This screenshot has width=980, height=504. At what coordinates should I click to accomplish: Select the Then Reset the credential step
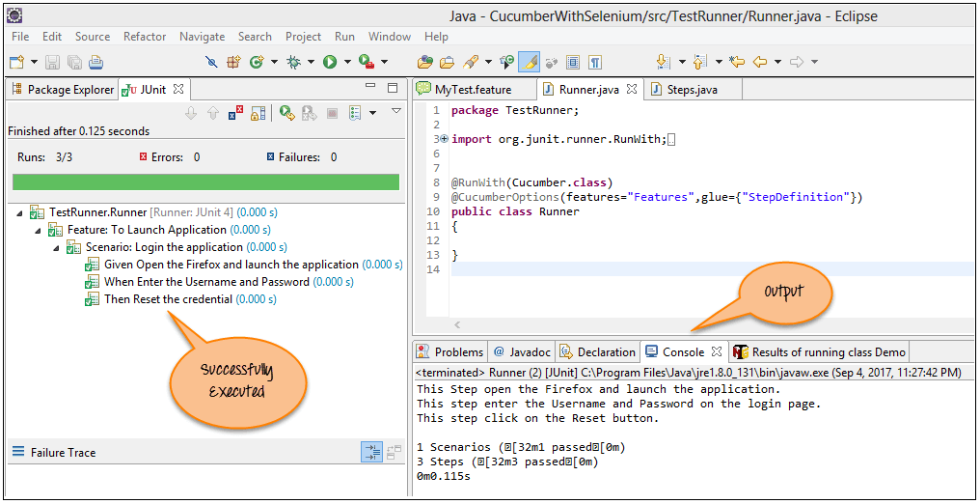click(168, 299)
